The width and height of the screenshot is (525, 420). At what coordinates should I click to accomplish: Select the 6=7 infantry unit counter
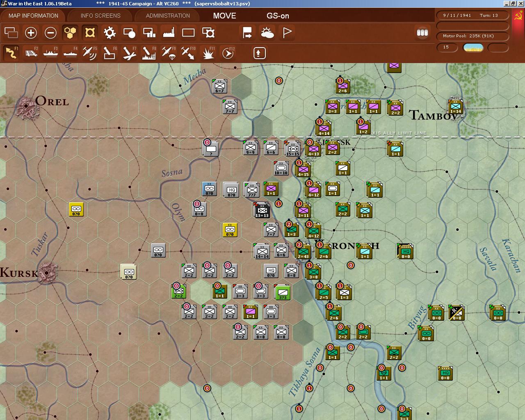tap(220, 86)
